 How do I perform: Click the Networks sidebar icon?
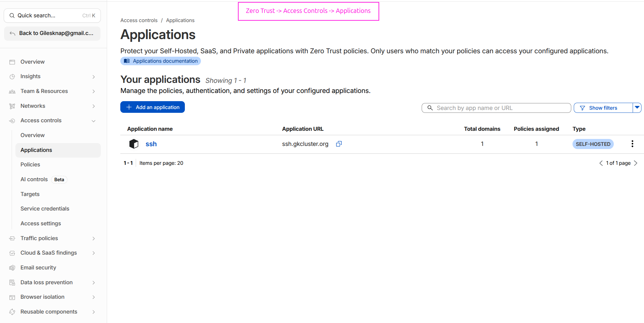(12, 106)
